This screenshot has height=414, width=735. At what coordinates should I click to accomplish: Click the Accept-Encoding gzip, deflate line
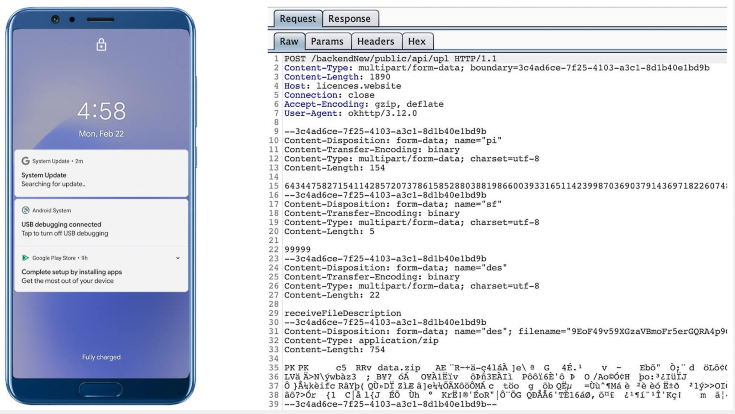(x=364, y=104)
